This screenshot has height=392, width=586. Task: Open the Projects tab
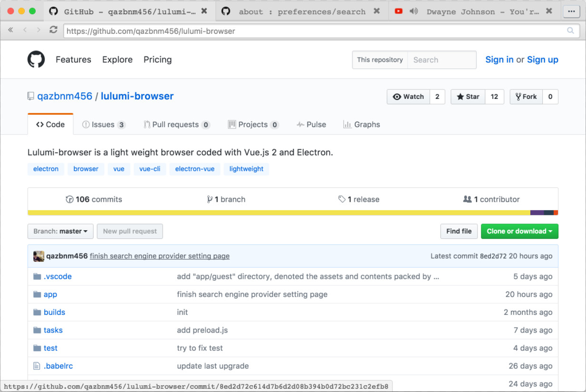coord(253,125)
